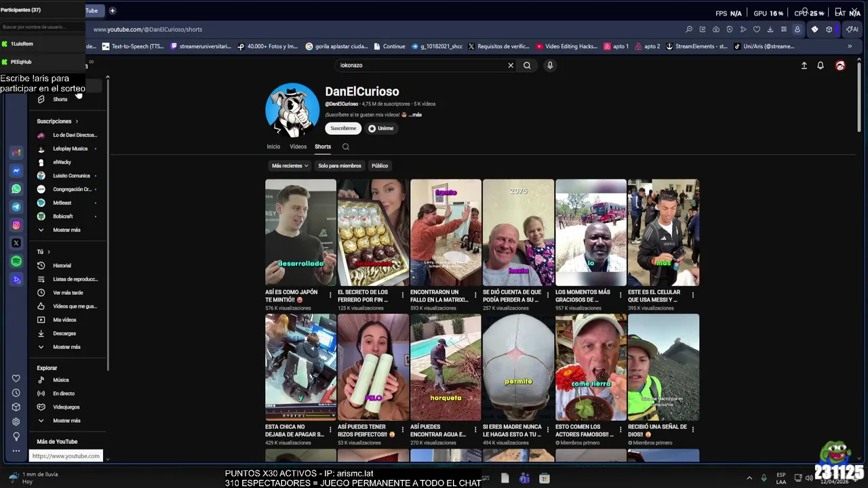Image resolution: width=868 pixels, height=488 pixels.
Task: Open 'Ver más tarde' in the left menu
Action: coord(68,293)
